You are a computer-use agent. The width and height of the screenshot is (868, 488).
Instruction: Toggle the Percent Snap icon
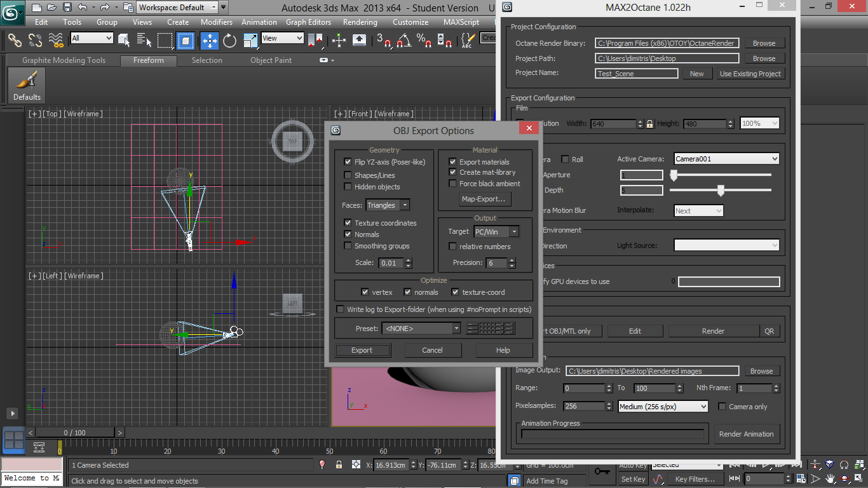coord(424,40)
